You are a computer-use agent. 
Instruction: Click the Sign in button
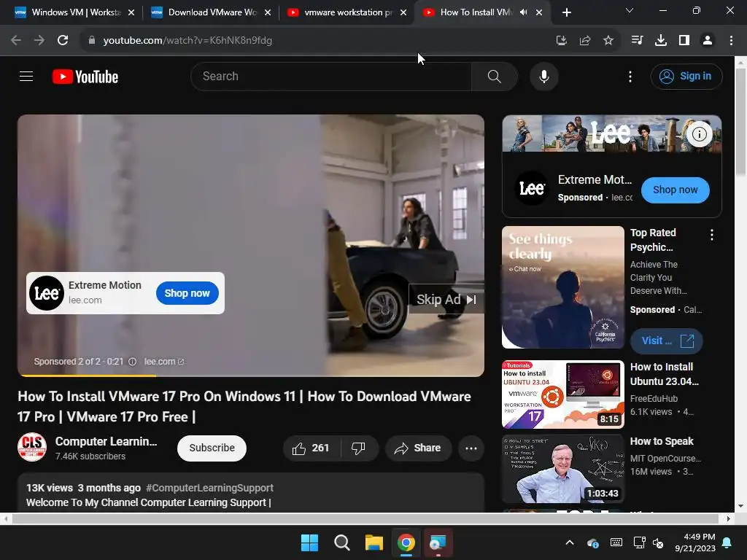[x=686, y=76]
